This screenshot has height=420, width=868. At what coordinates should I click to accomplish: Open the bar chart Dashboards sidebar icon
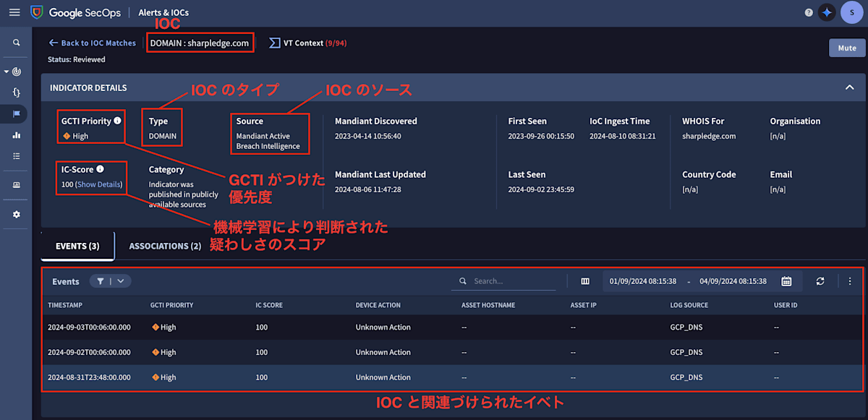tap(16, 134)
